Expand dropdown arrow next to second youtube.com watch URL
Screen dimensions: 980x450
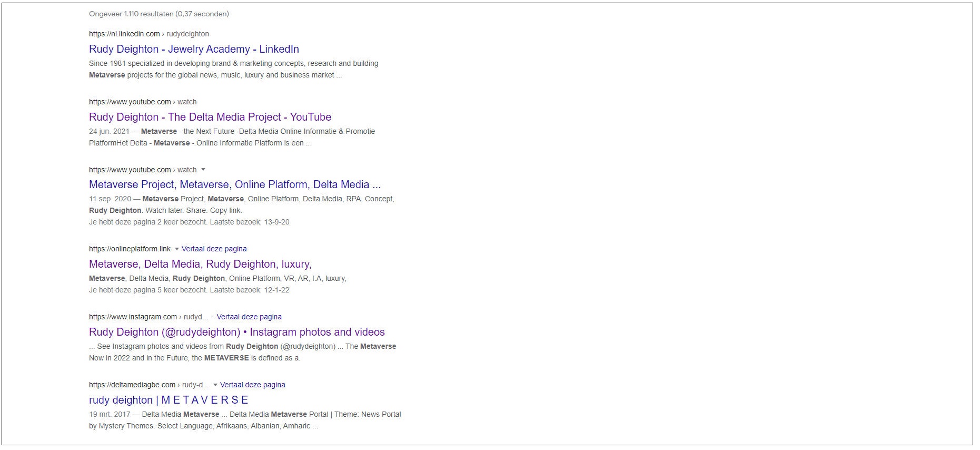pyautogui.click(x=203, y=170)
